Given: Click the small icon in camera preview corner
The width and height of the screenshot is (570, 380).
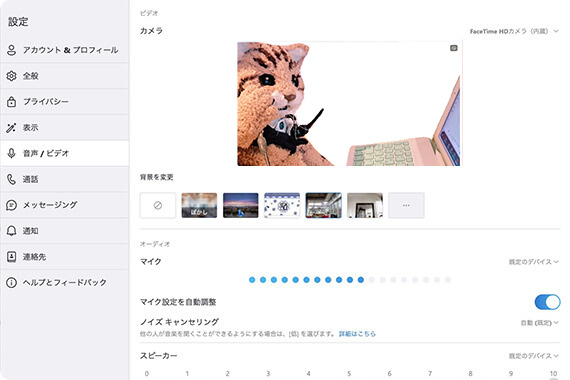Looking at the screenshot, I should (454, 48).
